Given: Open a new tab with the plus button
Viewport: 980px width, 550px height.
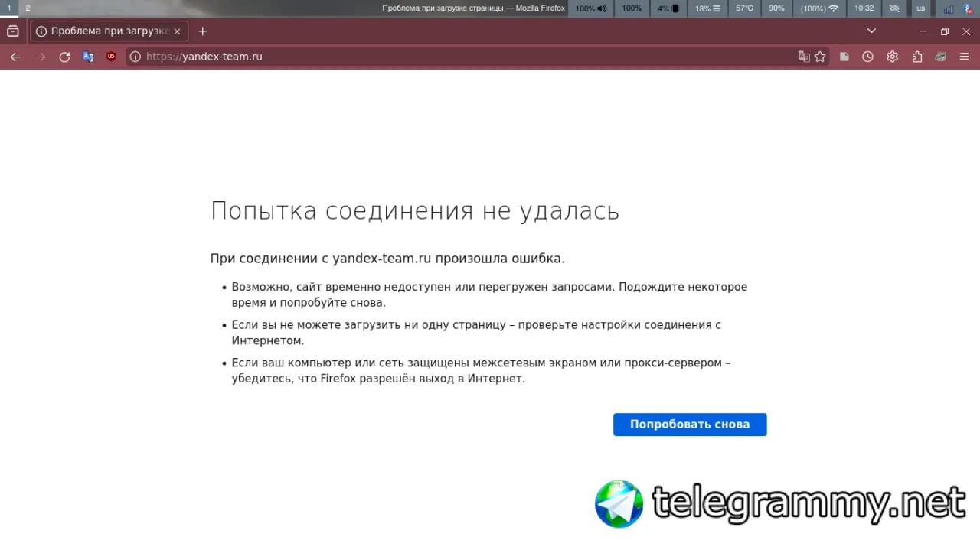Looking at the screenshot, I should [x=202, y=31].
